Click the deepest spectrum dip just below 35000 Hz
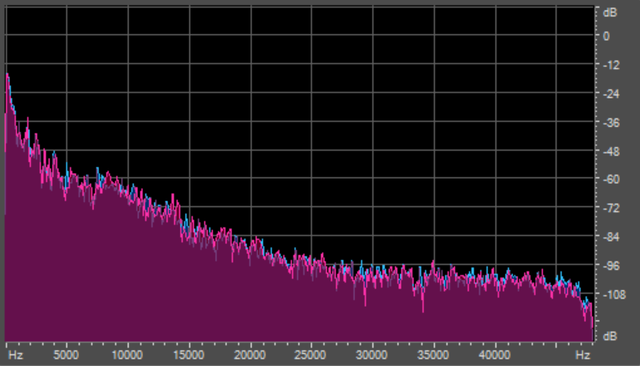The width and height of the screenshot is (640, 366). click(x=423, y=311)
